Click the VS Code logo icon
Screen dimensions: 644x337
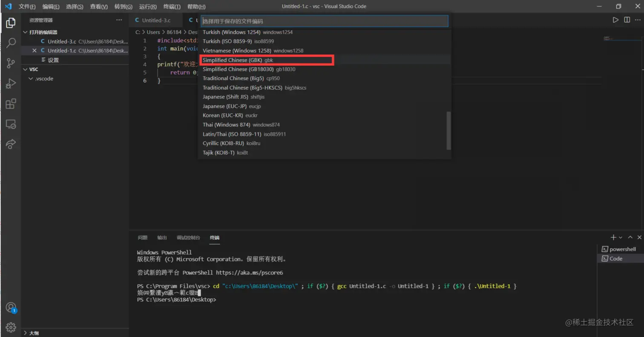8,6
